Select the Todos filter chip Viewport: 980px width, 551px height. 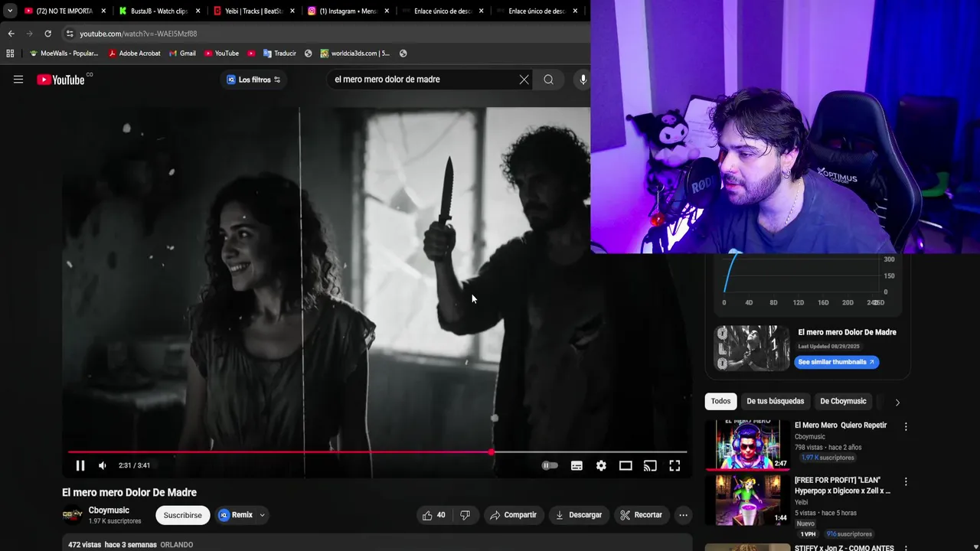tap(720, 401)
